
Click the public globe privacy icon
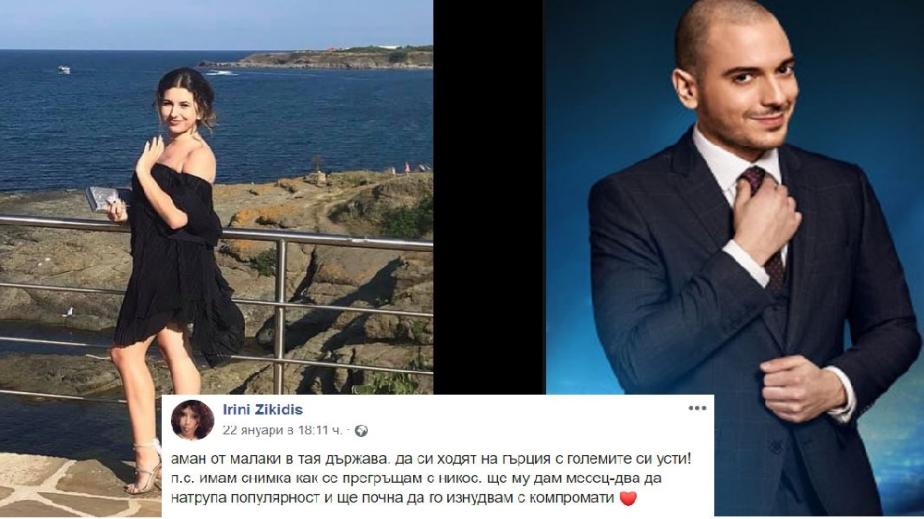[361, 431]
